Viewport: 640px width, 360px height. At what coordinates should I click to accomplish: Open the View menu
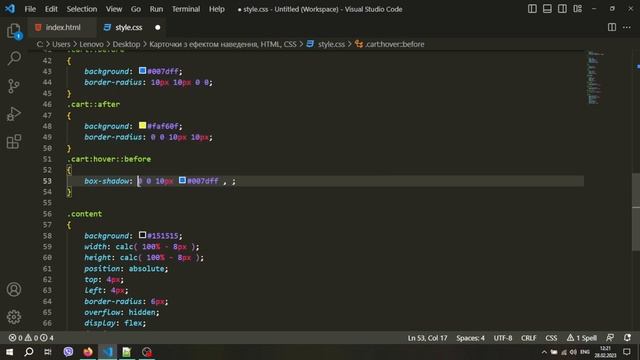114,9
